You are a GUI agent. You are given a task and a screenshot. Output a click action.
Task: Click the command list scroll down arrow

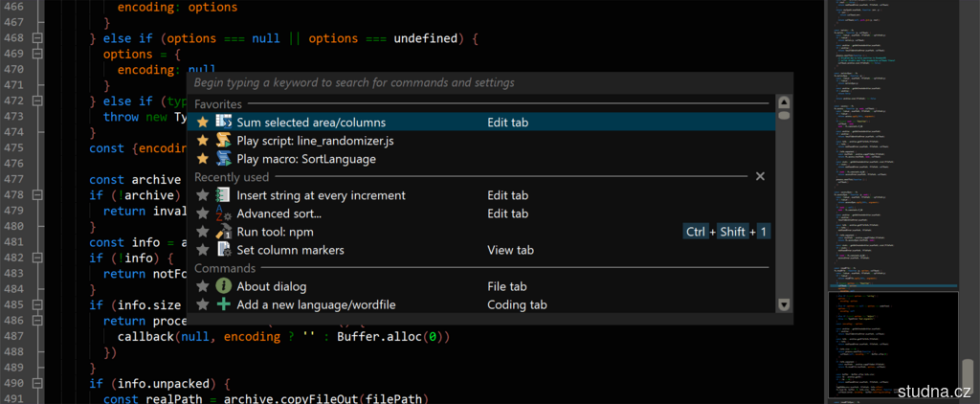(783, 304)
